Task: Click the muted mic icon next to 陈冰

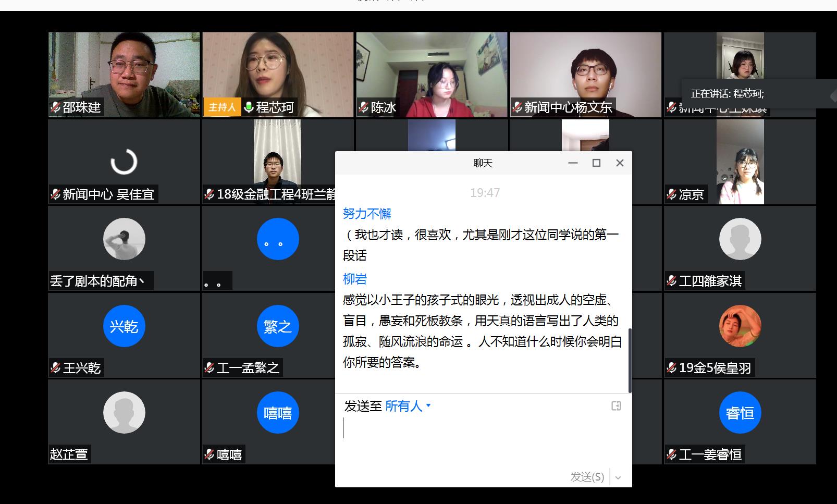Action: 364,107
